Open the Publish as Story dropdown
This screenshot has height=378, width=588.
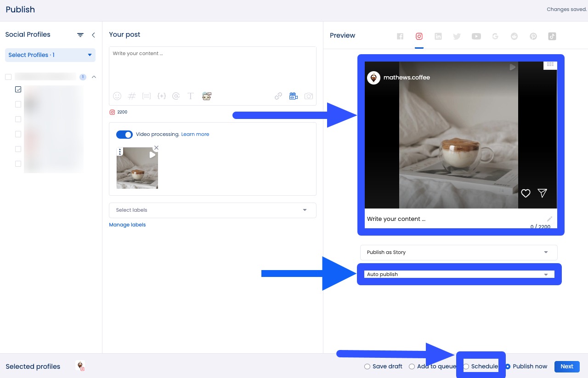pyautogui.click(x=458, y=252)
